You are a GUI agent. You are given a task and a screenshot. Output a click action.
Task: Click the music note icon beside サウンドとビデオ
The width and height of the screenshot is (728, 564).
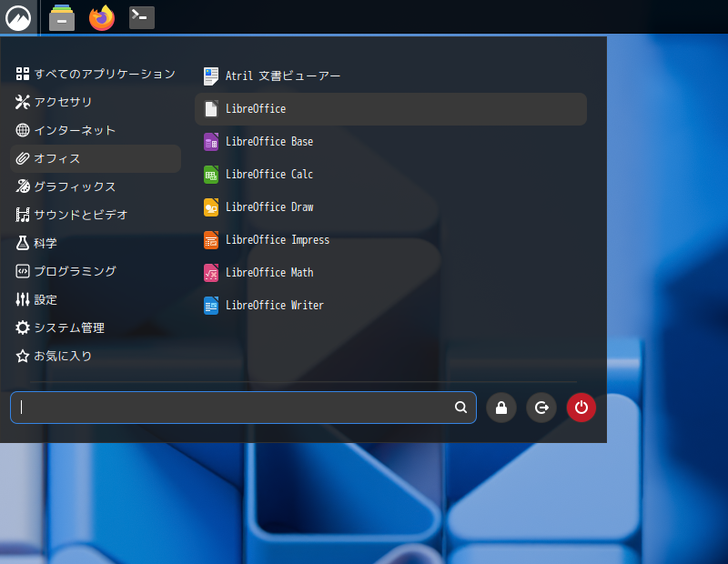coord(22,215)
